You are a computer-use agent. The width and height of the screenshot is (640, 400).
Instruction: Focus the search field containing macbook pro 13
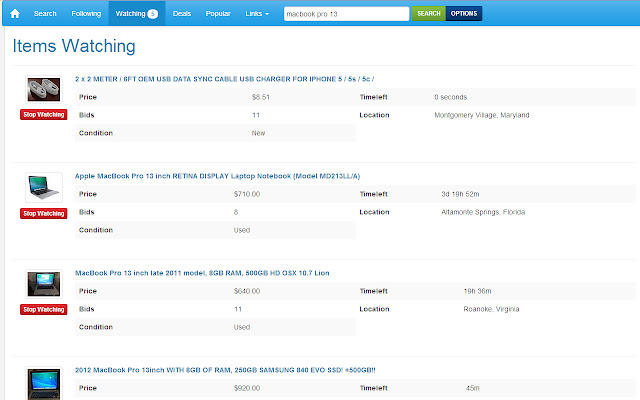click(346, 14)
